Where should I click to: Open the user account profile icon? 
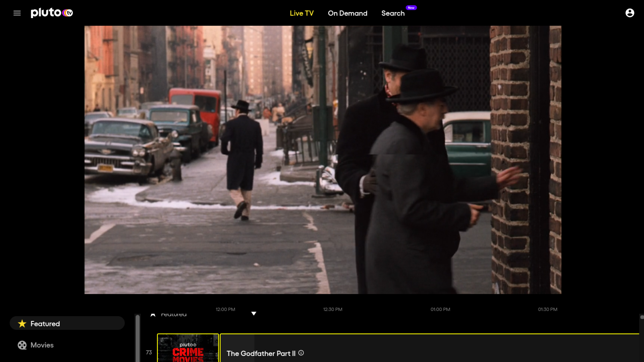click(630, 13)
